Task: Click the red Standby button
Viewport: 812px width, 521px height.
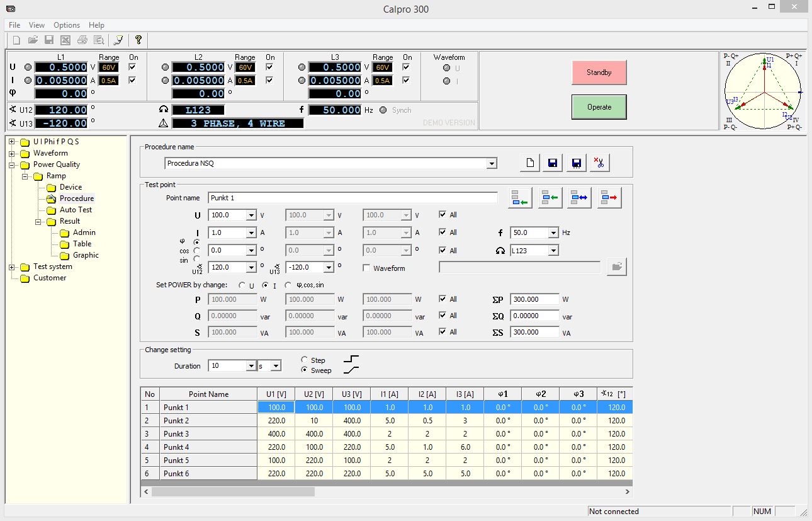Action: coord(599,72)
